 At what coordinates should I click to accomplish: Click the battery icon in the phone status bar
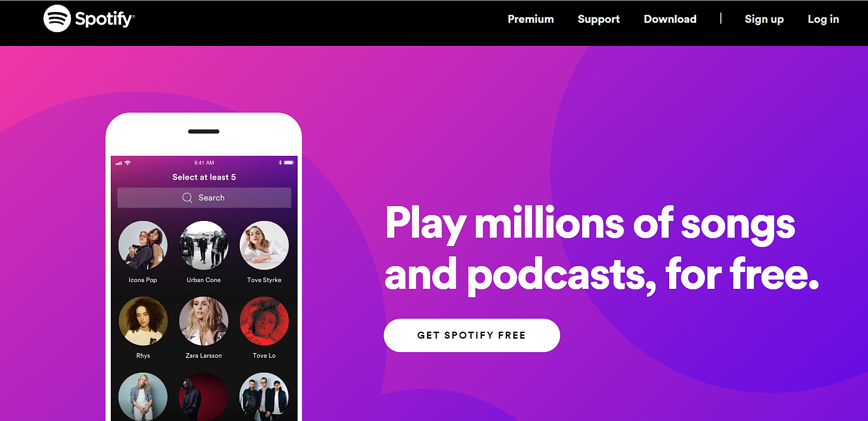tap(289, 163)
